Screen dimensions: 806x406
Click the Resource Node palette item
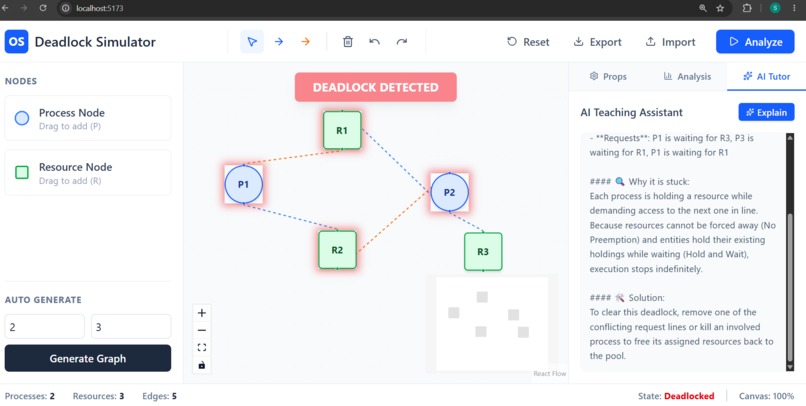coord(88,173)
